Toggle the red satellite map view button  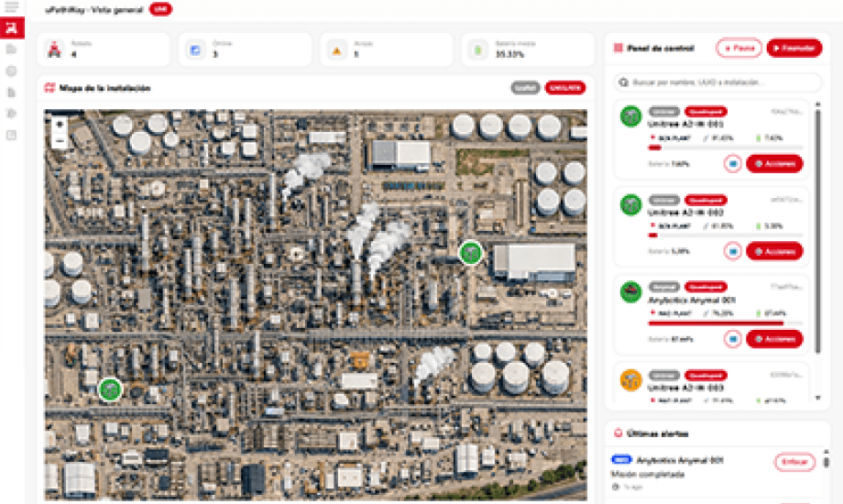pyautogui.click(x=564, y=88)
